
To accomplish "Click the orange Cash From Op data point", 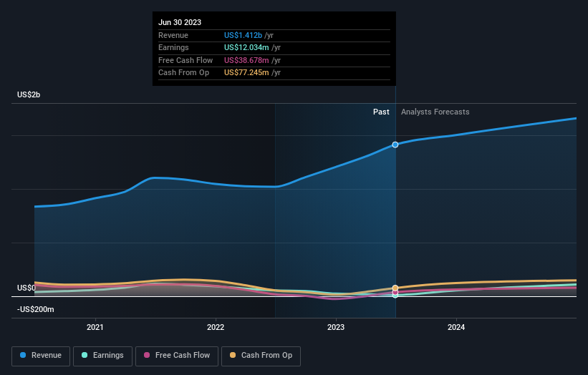I will click(395, 288).
